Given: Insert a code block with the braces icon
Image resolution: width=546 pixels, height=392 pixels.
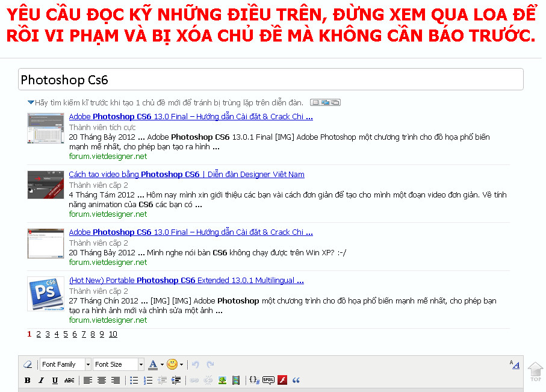Looking at the screenshot, I should point(255,380).
